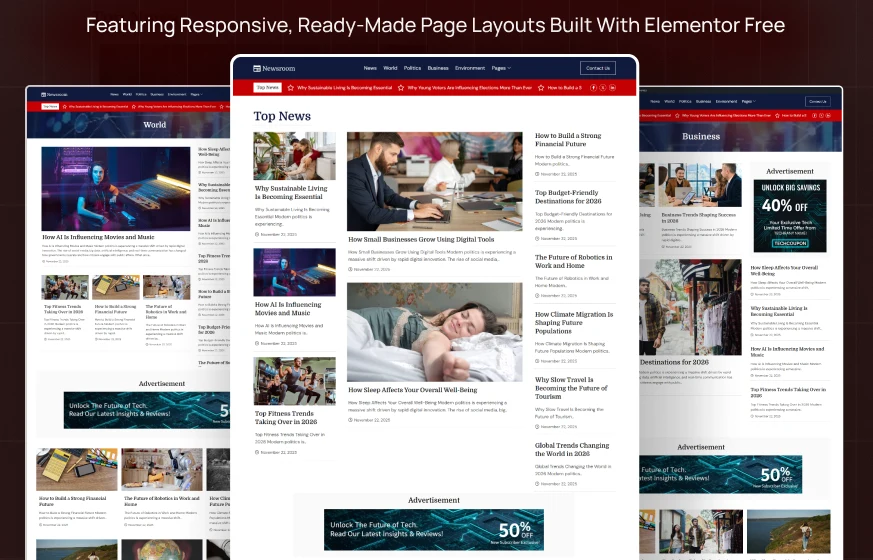Click the Top News ticker label in center page
873x560 pixels.
(x=268, y=87)
